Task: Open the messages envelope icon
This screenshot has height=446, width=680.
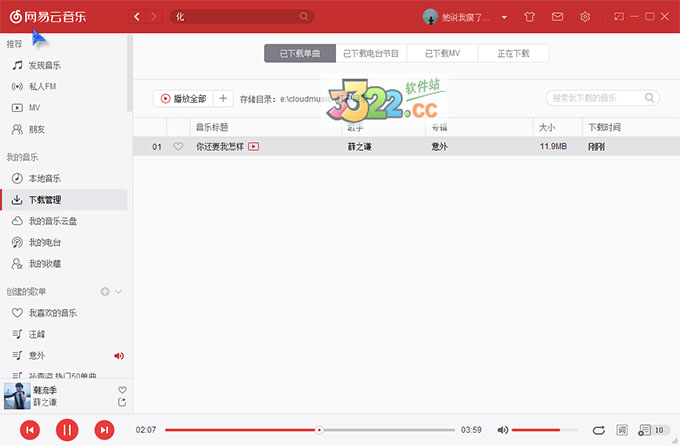Action: pyautogui.click(x=557, y=17)
